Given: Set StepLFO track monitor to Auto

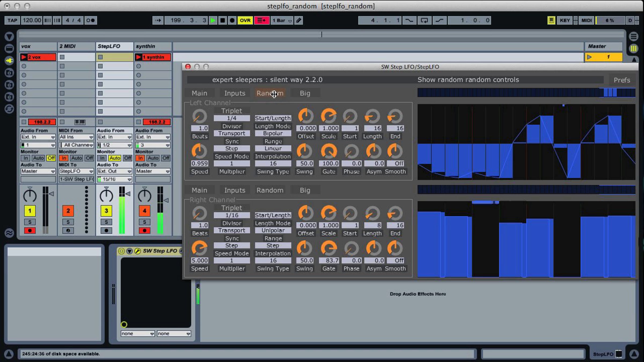Looking at the screenshot, I should 115,158.
